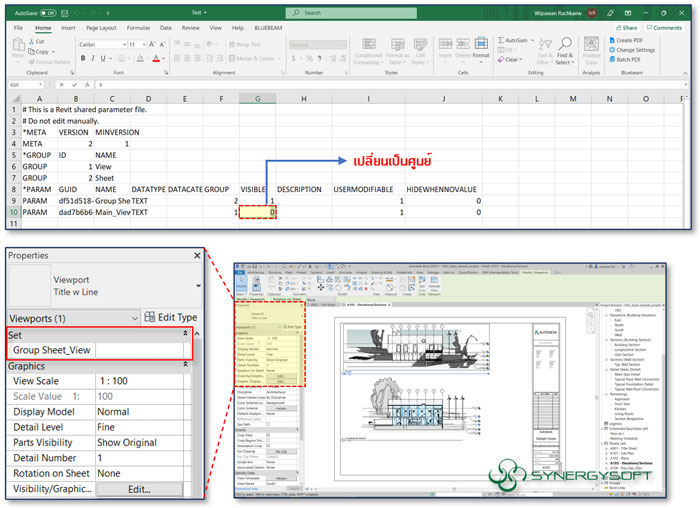The height and width of the screenshot is (508, 700).
Task: Click the View Scale value 1 : 100
Action: [x=140, y=381]
